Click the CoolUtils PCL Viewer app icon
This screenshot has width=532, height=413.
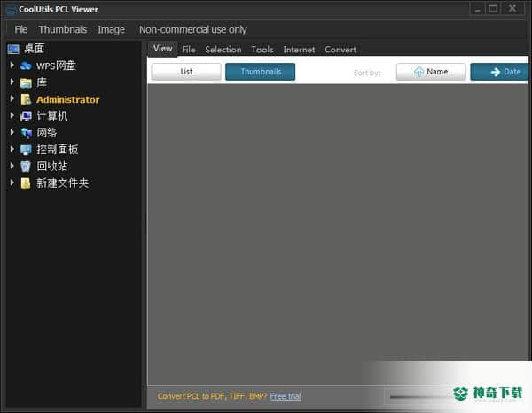[x=12, y=10]
